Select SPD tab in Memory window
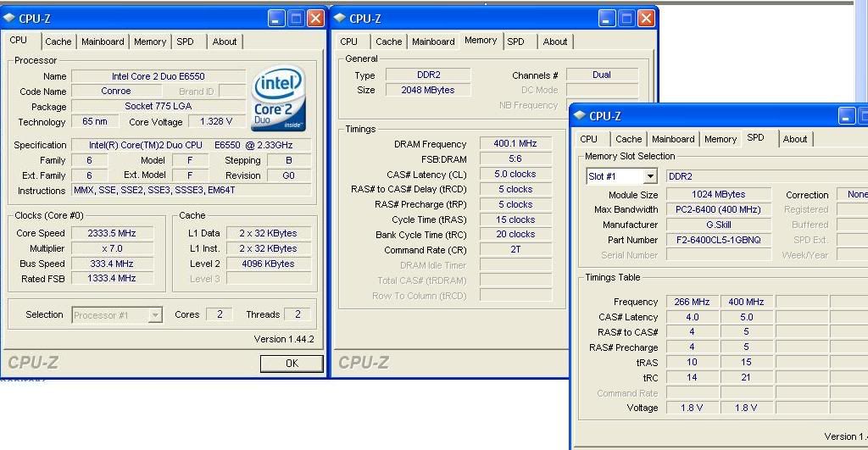Image resolution: width=868 pixels, height=450 pixels. (x=516, y=42)
